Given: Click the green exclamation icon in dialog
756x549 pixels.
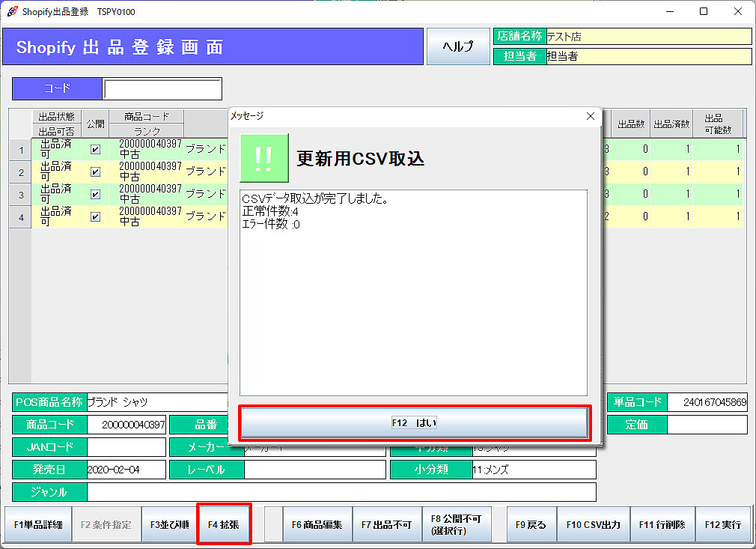Looking at the screenshot, I should [x=263, y=158].
